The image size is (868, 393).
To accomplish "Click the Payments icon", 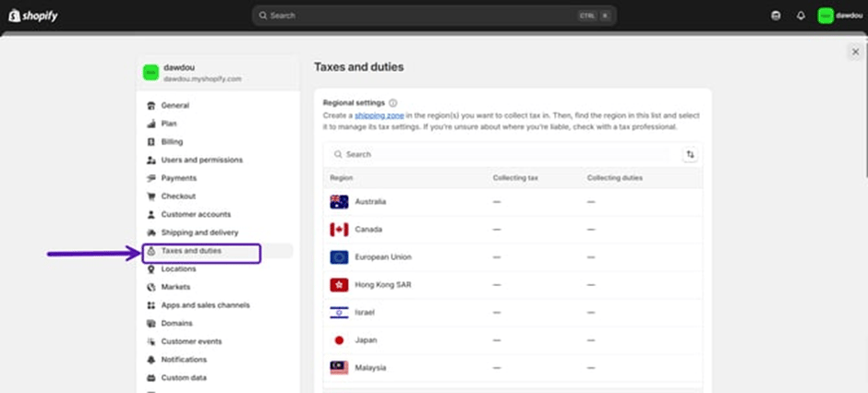I will point(151,178).
